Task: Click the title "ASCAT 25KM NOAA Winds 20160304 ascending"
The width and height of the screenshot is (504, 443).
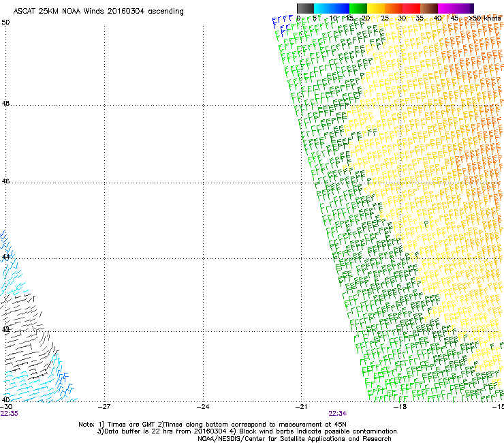Action: [x=98, y=12]
